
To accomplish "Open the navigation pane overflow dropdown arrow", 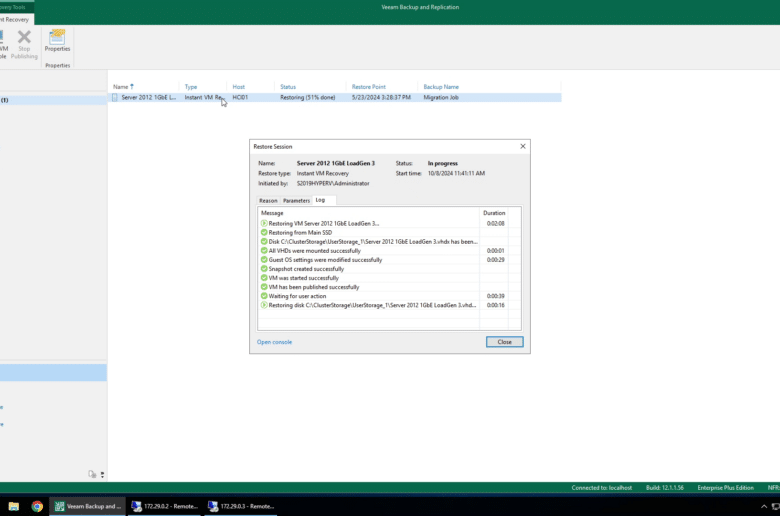I will tap(102, 475).
